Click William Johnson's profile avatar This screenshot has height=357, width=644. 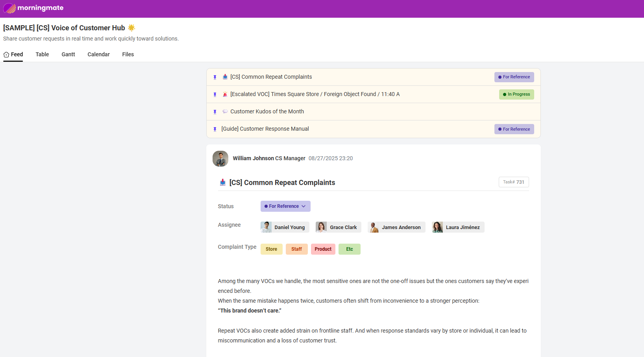220,159
